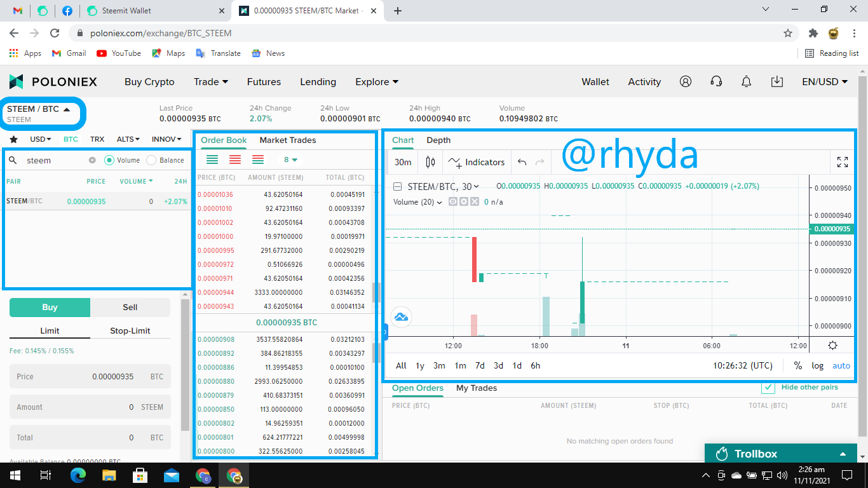This screenshot has height=488, width=868.
Task: Click the Price input field
Action: (x=90, y=376)
